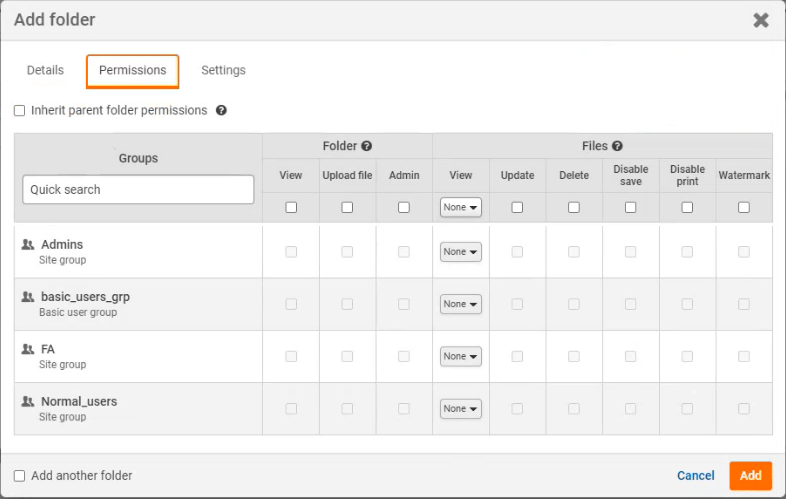Click the help icon next to Files header
Image resolution: width=786 pixels, height=499 pixels.
[617, 146]
